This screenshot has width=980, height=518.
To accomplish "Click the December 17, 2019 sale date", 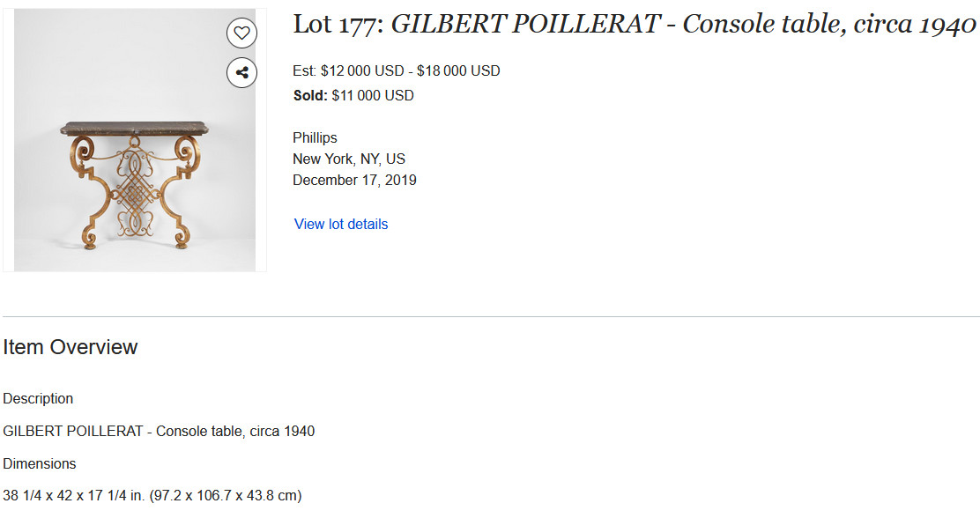I will (354, 180).
